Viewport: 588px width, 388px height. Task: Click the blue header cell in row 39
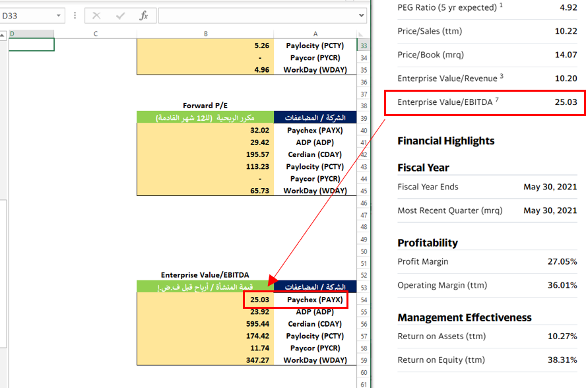(x=315, y=117)
